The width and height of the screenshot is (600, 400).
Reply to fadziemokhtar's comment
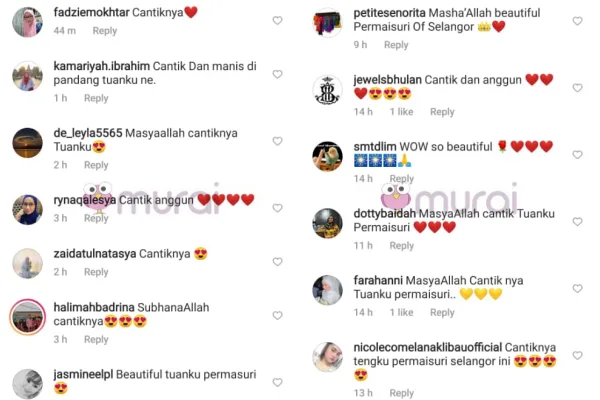pyautogui.click(x=104, y=31)
